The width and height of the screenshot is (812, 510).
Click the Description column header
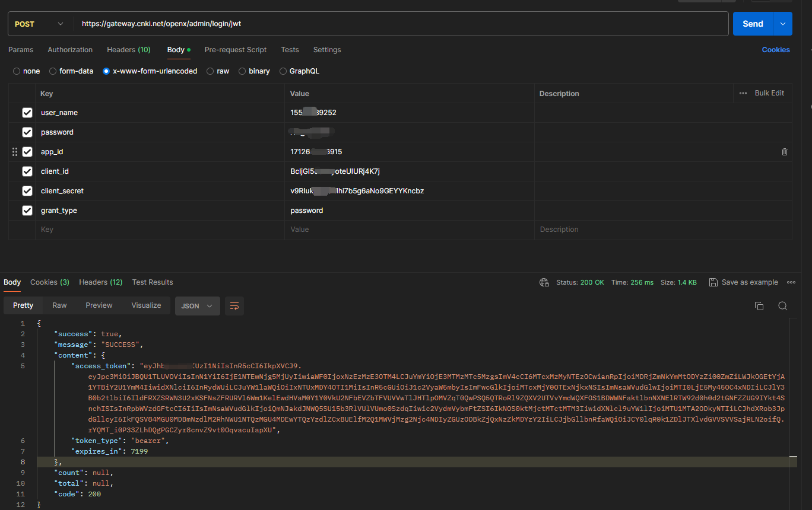click(559, 94)
